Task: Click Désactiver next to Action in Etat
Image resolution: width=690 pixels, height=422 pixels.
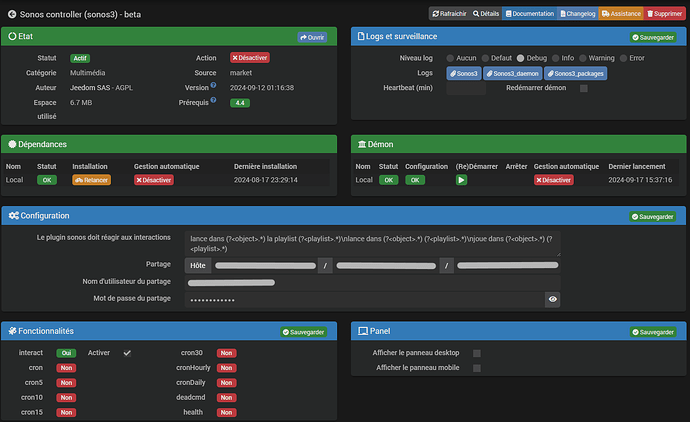Action: click(x=250, y=58)
